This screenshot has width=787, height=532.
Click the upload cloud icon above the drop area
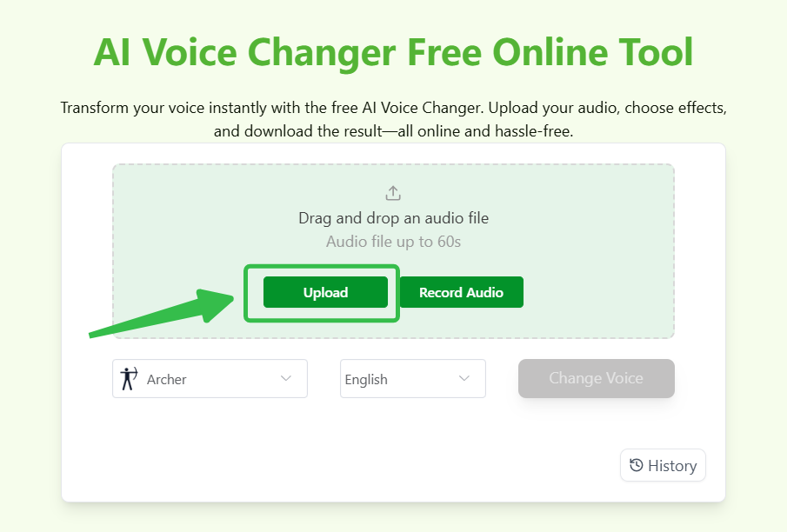pos(392,192)
